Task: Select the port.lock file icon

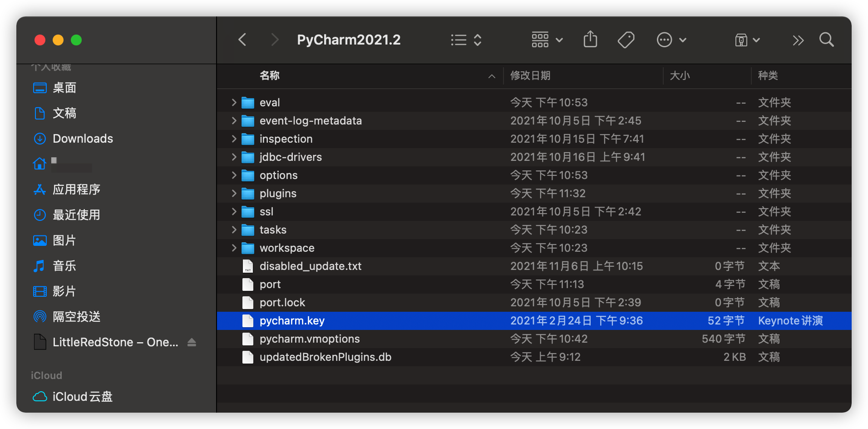Action: (x=248, y=303)
